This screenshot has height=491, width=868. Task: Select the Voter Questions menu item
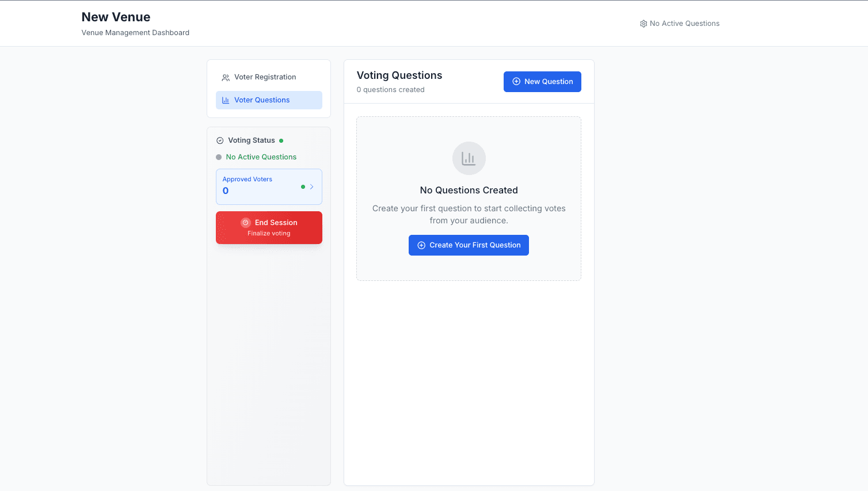[x=262, y=100]
